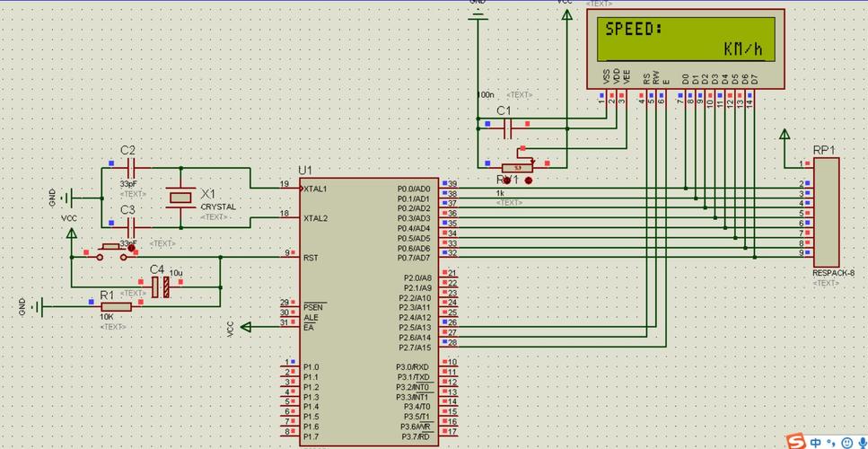Click RV1 potentiometer left adjust dot

pyautogui.click(x=507, y=180)
